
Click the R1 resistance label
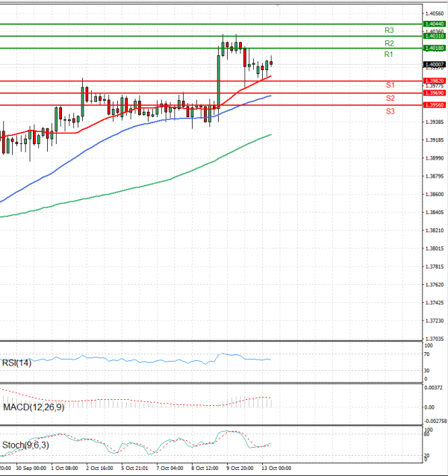[389, 55]
